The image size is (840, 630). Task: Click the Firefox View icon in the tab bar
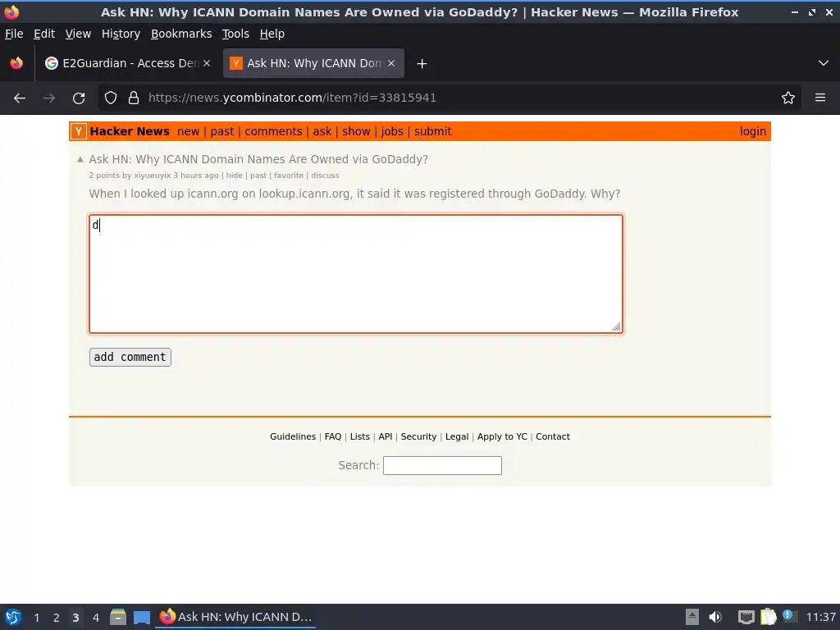(16, 63)
